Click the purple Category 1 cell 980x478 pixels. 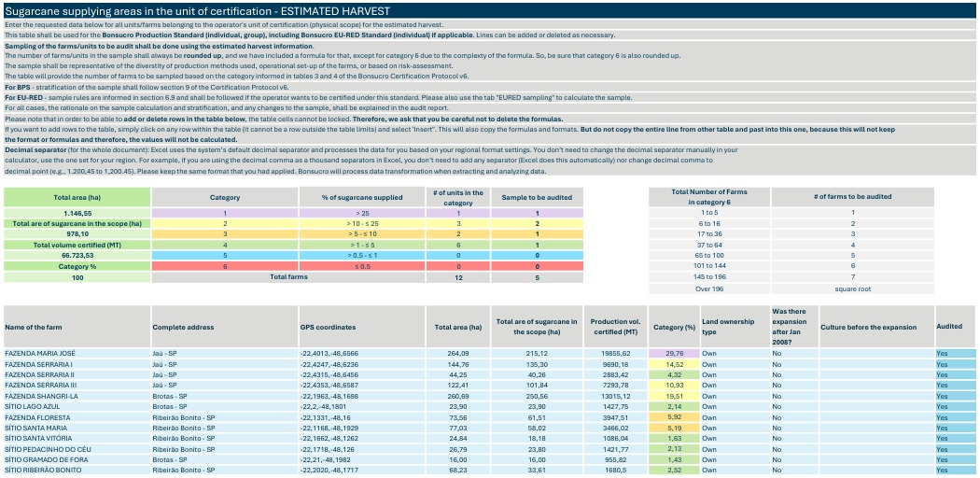click(x=224, y=212)
